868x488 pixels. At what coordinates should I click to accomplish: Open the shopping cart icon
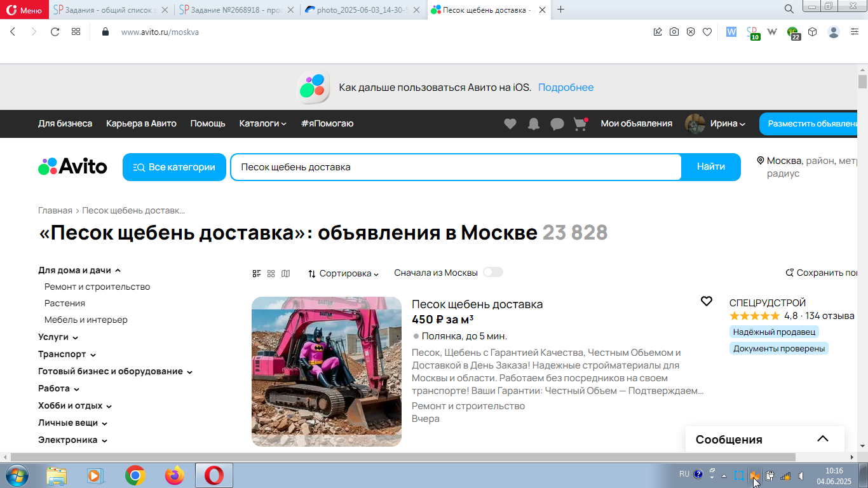(580, 124)
